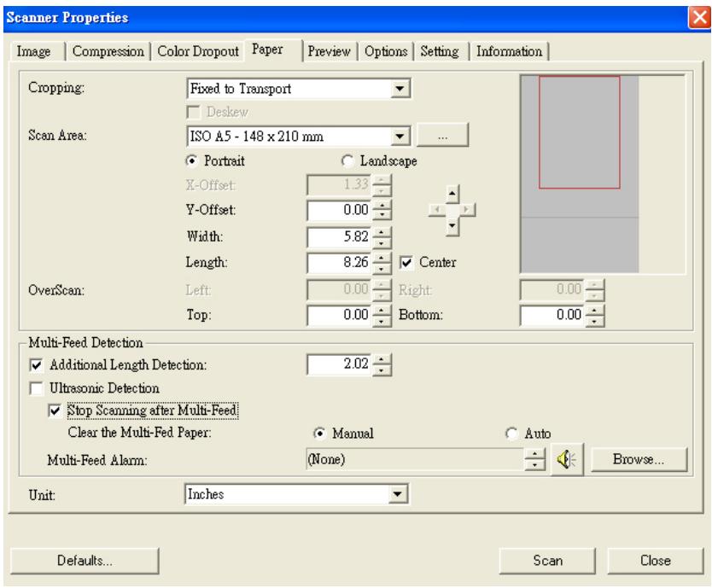Decrease OverScan Top with down stepper
The image size is (712, 588).
[x=382, y=321]
